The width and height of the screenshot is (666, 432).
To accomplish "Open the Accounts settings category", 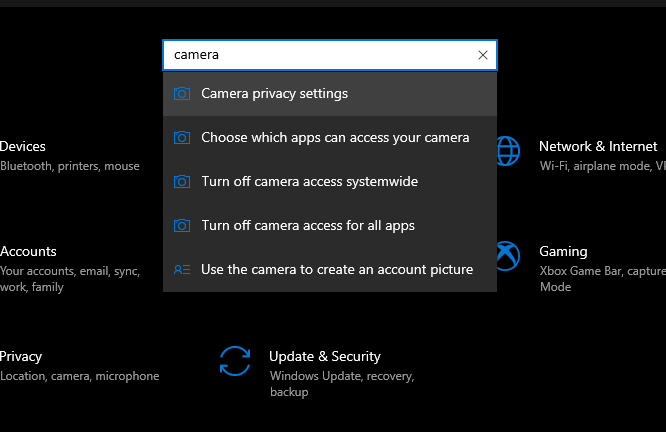I will 28,251.
